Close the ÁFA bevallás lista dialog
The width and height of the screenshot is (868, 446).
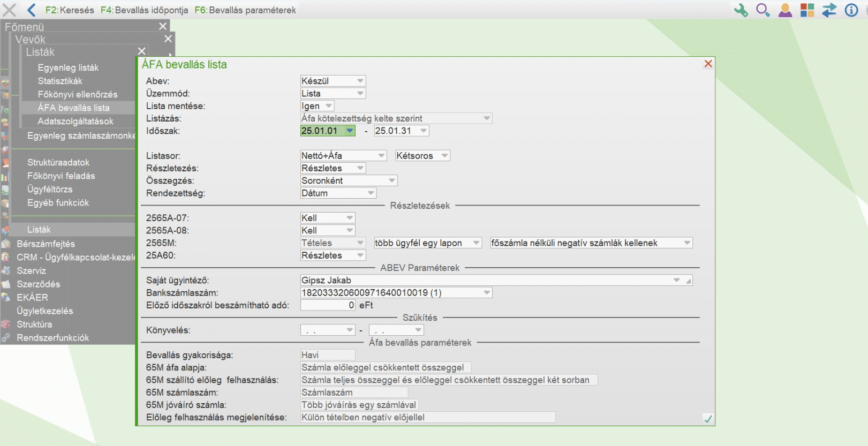(708, 64)
